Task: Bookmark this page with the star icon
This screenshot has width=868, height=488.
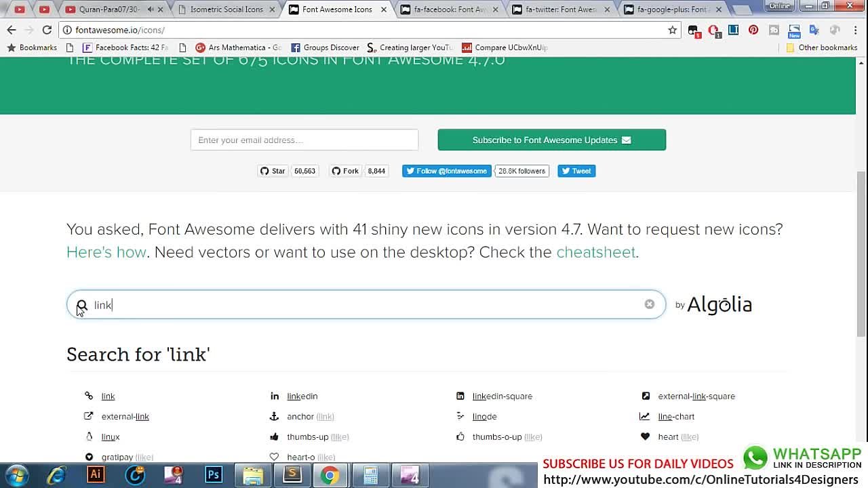Action: click(673, 30)
